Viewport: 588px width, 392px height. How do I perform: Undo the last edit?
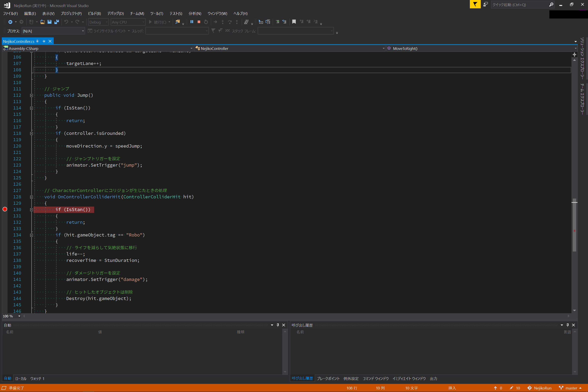point(66,22)
